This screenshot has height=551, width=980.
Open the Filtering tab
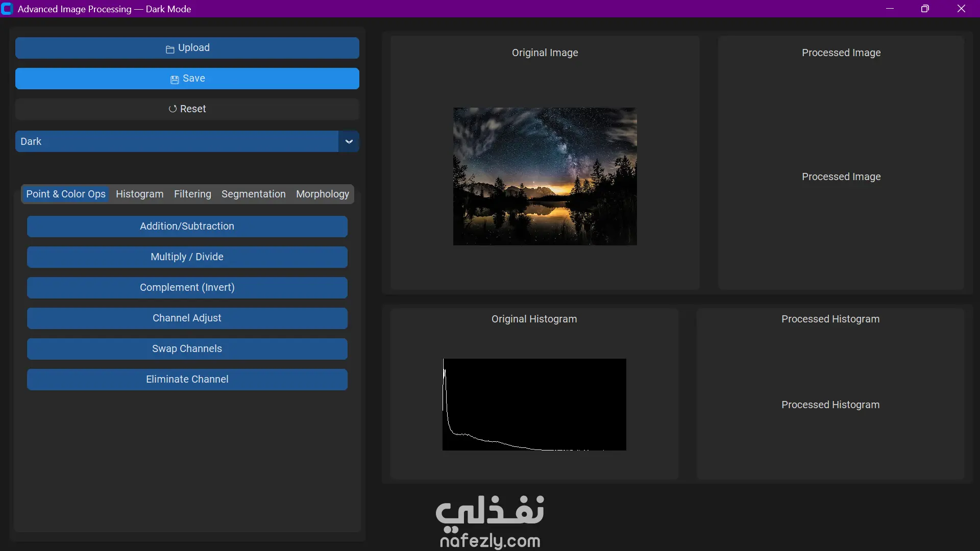pyautogui.click(x=192, y=194)
